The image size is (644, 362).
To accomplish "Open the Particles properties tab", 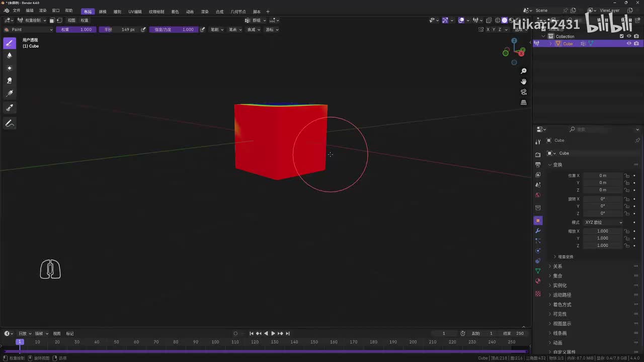I will click(538, 241).
